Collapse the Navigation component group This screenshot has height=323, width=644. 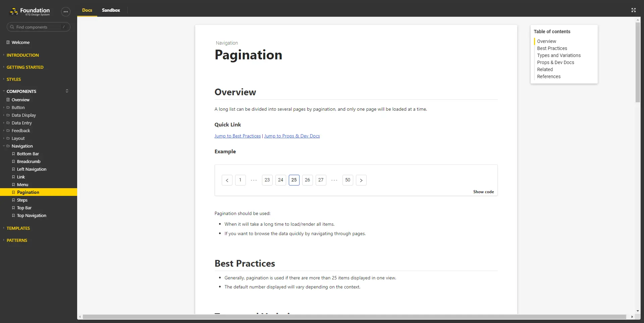pos(4,146)
